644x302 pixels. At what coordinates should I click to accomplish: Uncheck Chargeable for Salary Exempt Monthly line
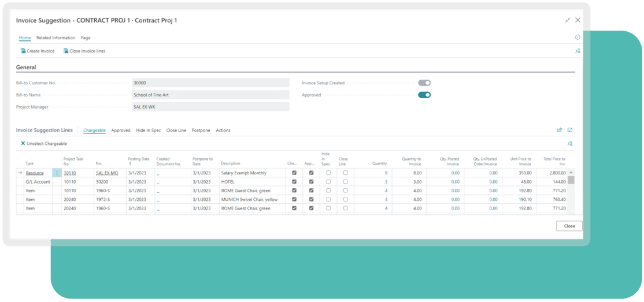point(294,173)
